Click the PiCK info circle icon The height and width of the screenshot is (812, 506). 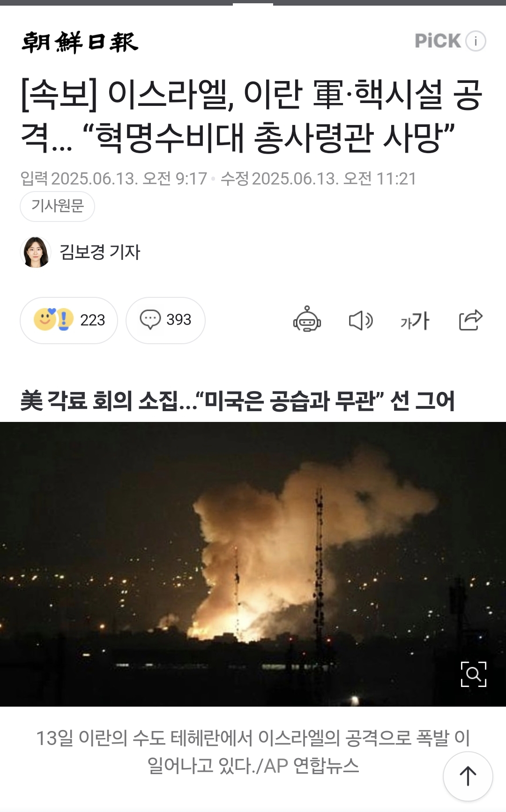[x=476, y=41]
